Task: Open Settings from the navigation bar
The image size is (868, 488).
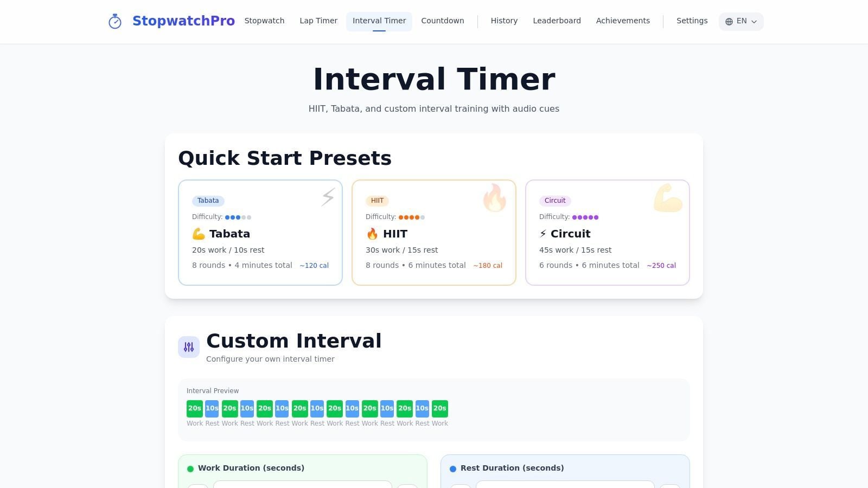Action: (692, 21)
